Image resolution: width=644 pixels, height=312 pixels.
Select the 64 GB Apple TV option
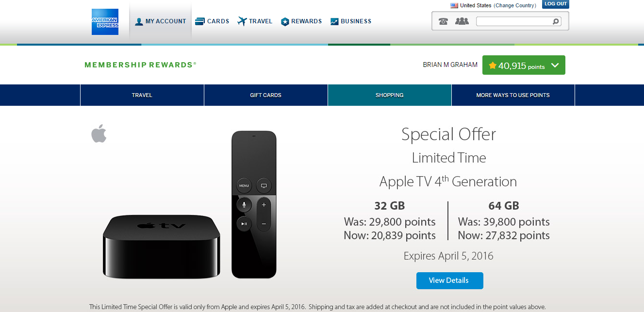503,205
